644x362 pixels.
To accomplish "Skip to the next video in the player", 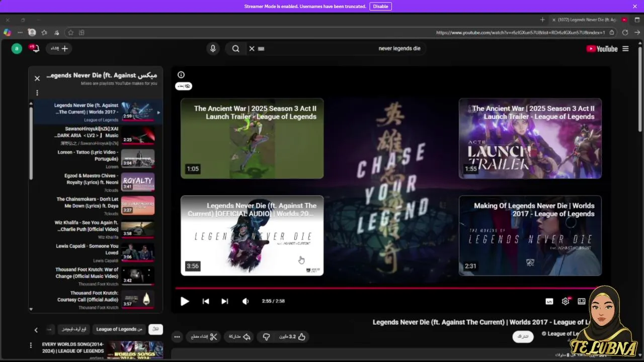I will pos(225,301).
